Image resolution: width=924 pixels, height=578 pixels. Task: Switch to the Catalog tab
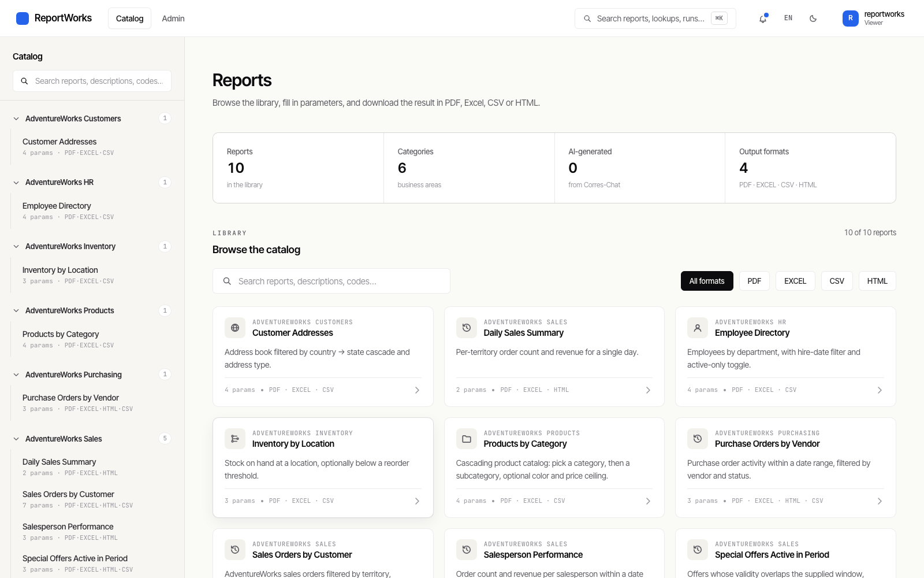point(129,18)
